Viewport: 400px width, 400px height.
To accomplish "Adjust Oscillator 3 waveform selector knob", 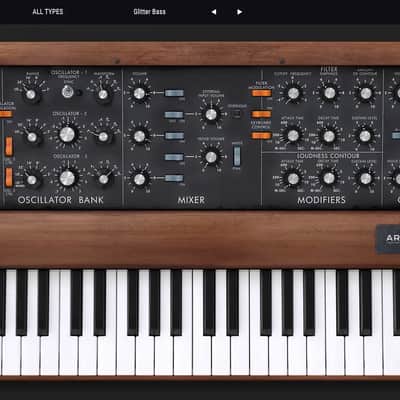I will click(103, 179).
